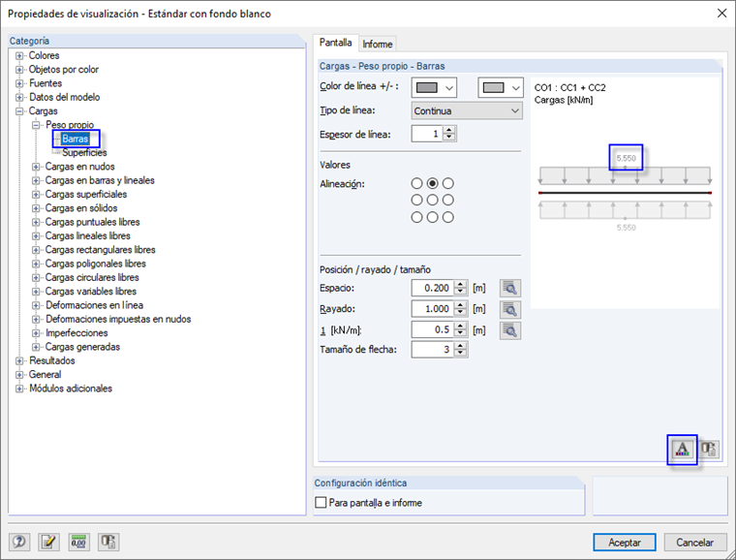Screen dimensions: 736x560
Task: Click magnifier icon beside Espacio field
Action: [x=510, y=288]
